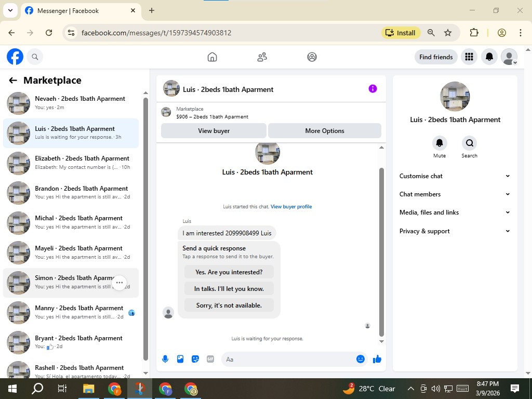Click the Facebook logo icon
Viewport: 532px width, 399px height.
[x=15, y=57]
